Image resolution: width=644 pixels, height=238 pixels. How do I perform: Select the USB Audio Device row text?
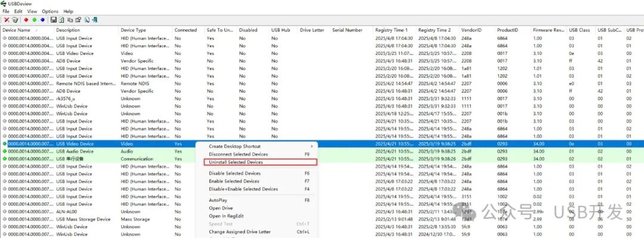click(75, 152)
